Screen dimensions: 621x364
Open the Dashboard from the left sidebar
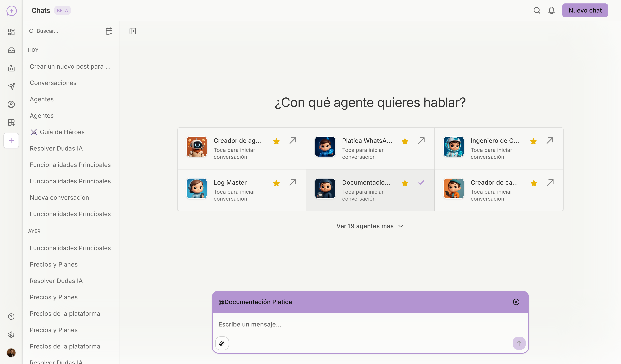(11, 32)
